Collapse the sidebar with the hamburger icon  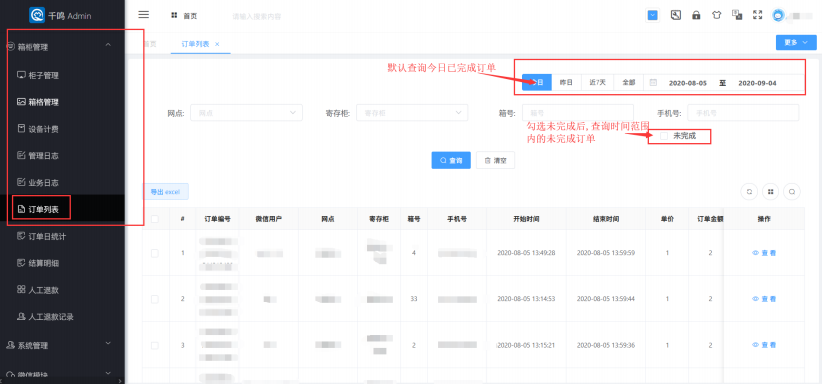click(x=143, y=15)
